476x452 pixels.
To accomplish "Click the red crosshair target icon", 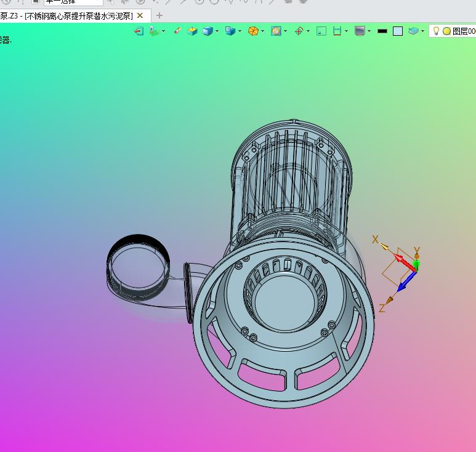I will (x=299, y=31).
